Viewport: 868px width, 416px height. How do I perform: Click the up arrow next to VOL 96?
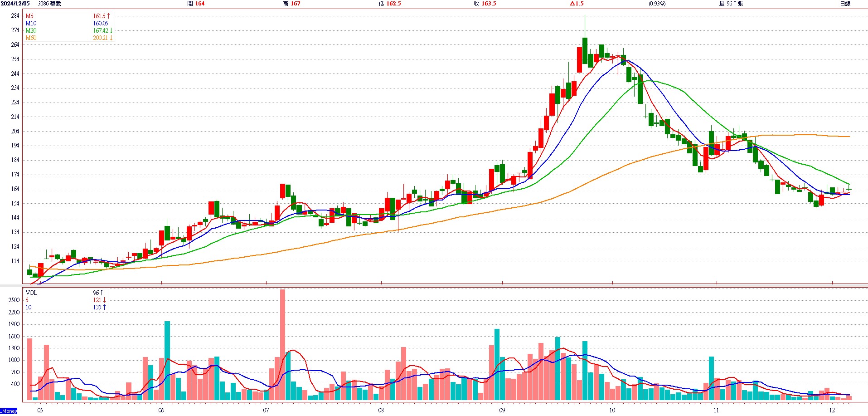102,293
